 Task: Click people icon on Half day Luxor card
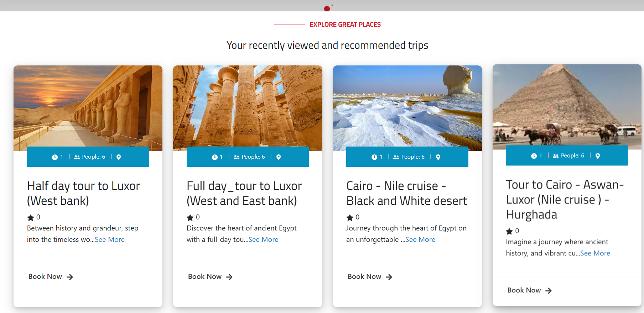click(77, 157)
